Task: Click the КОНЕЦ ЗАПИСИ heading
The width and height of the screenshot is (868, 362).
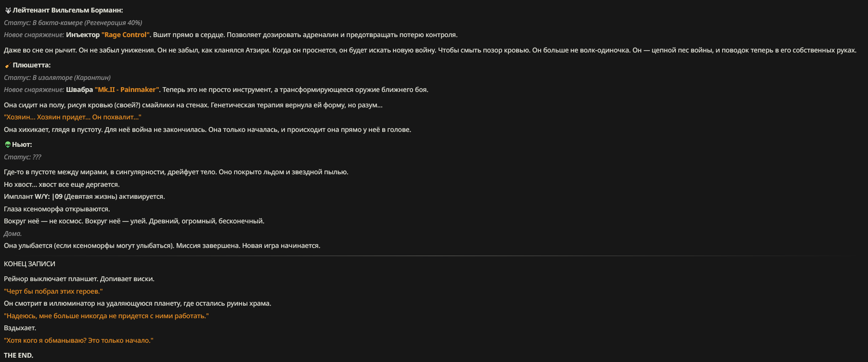Action: 29,264
